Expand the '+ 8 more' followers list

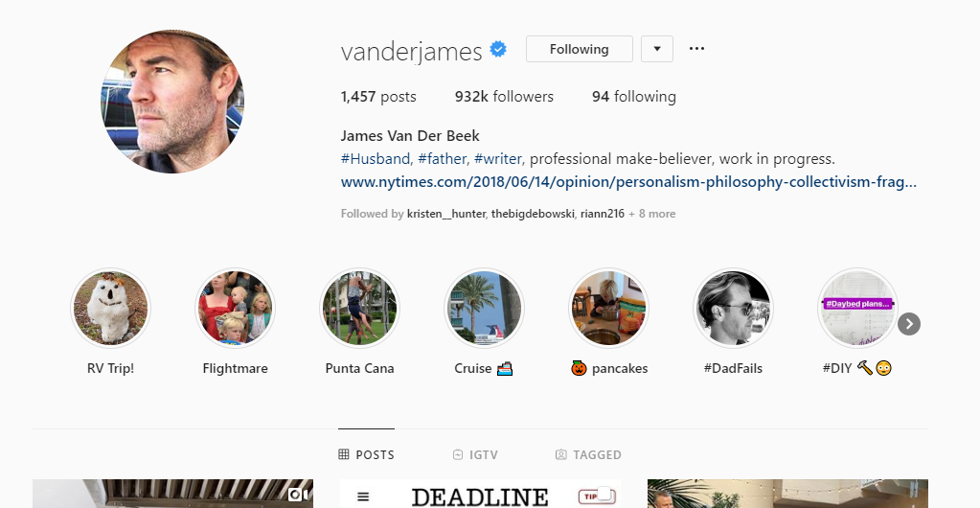tap(651, 214)
